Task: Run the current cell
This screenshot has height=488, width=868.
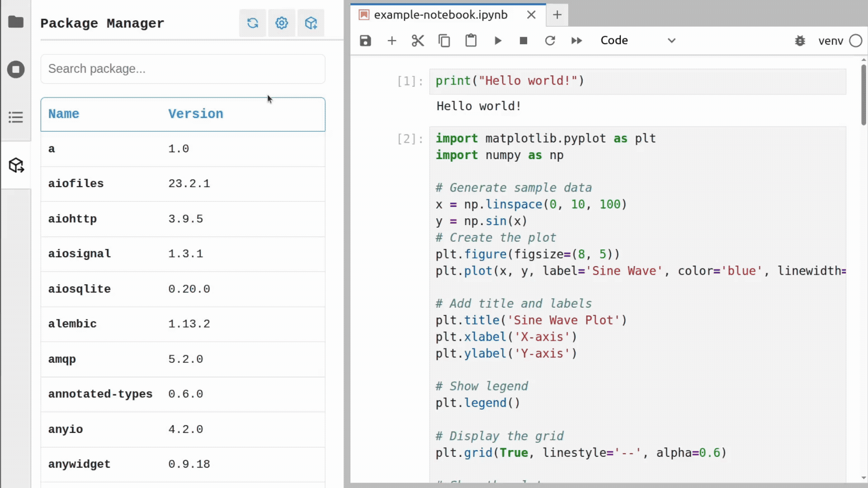Action: [497, 40]
